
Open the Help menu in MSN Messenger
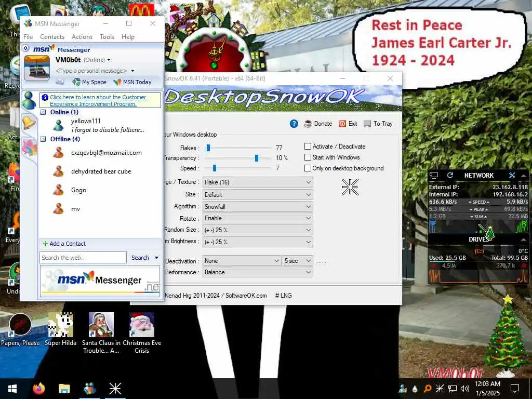(x=128, y=37)
